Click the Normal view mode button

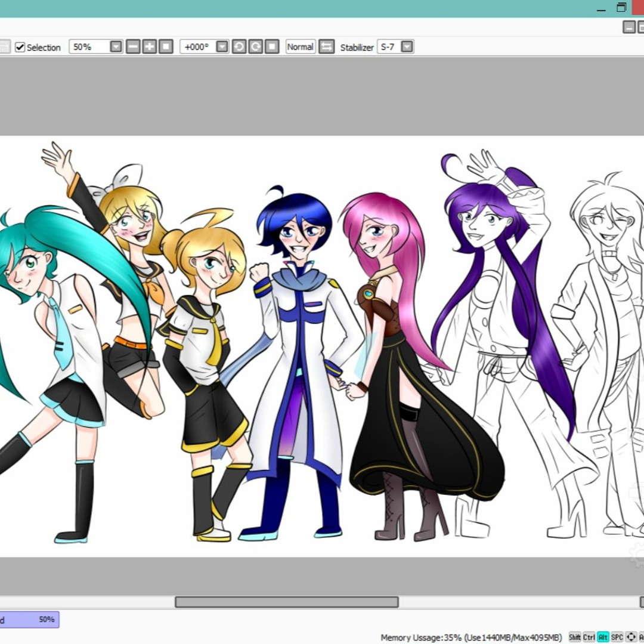coord(300,47)
